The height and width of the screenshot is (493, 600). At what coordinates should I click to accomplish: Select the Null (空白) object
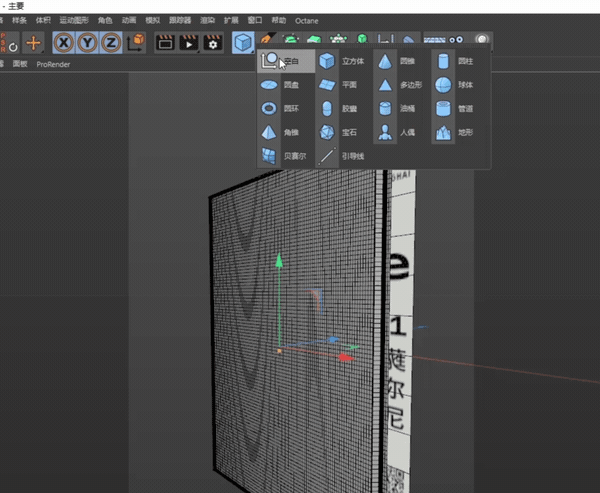pyautogui.click(x=286, y=61)
